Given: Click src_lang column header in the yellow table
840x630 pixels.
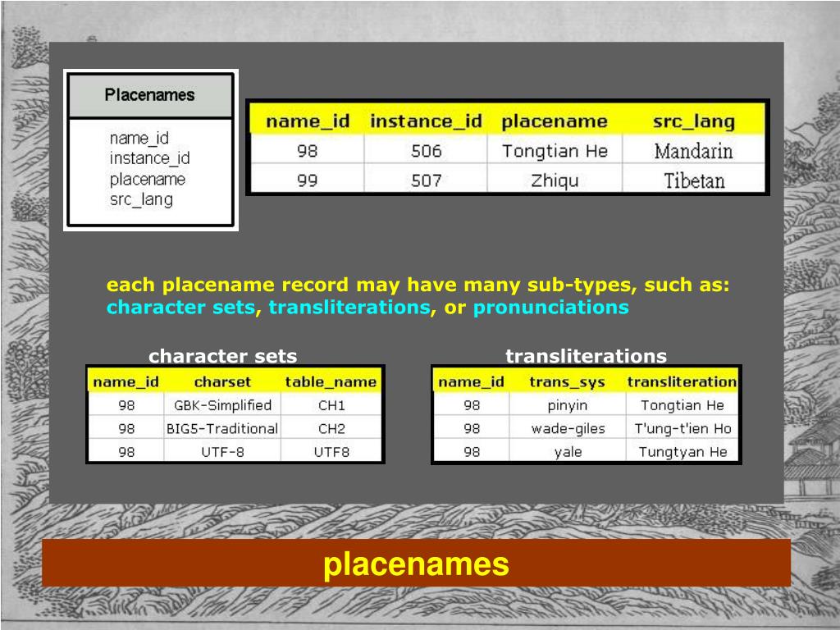Looking at the screenshot, I should (x=694, y=121).
